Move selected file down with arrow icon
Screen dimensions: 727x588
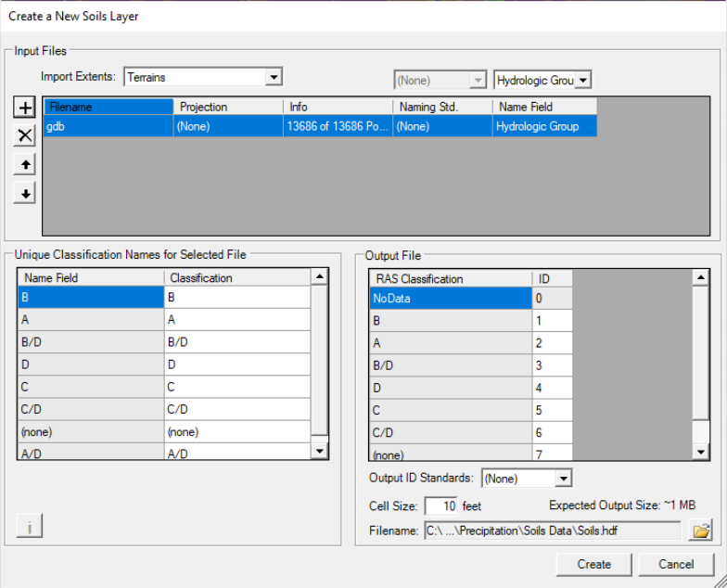tap(26, 194)
